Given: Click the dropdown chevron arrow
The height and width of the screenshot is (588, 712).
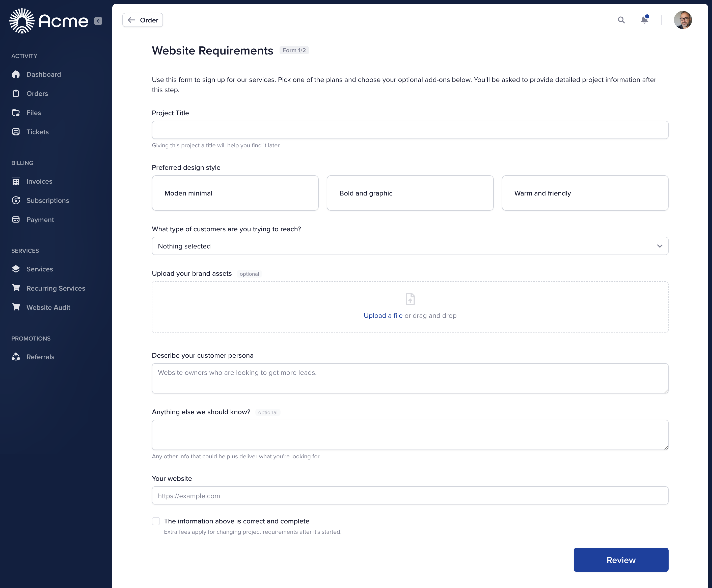Looking at the screenshot, I should (x=660, y=246).
